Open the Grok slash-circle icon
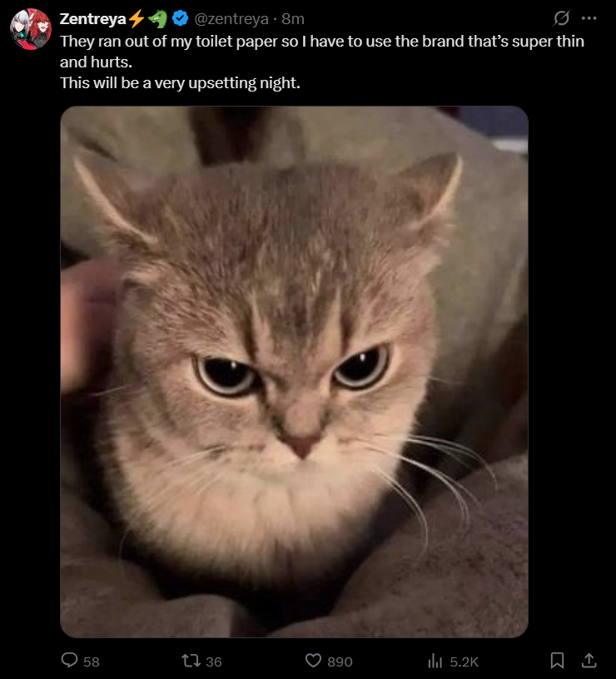The width and height of the screenshot is (616, 679). click(561, 18)
